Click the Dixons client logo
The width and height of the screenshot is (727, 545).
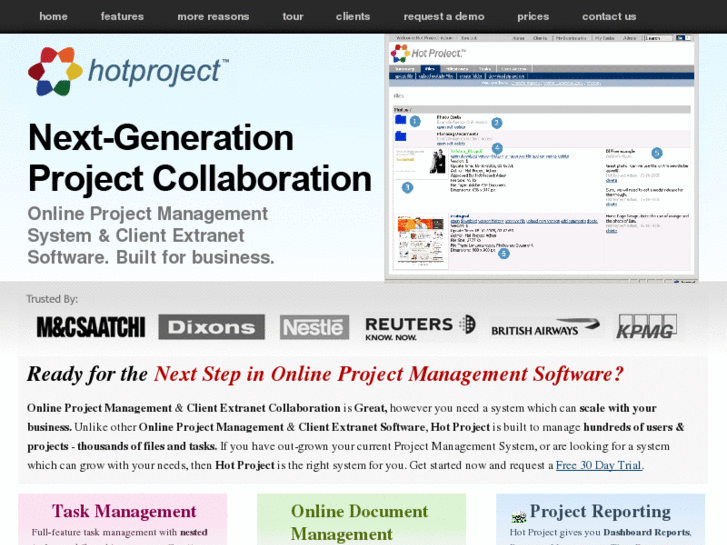click(211, 327)
